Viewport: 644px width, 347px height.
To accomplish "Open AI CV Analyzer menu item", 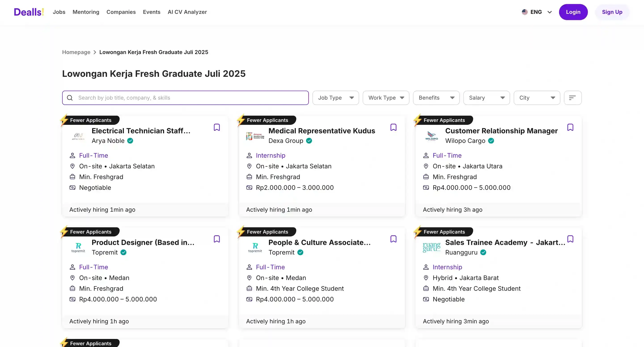I will coord(187,12).
